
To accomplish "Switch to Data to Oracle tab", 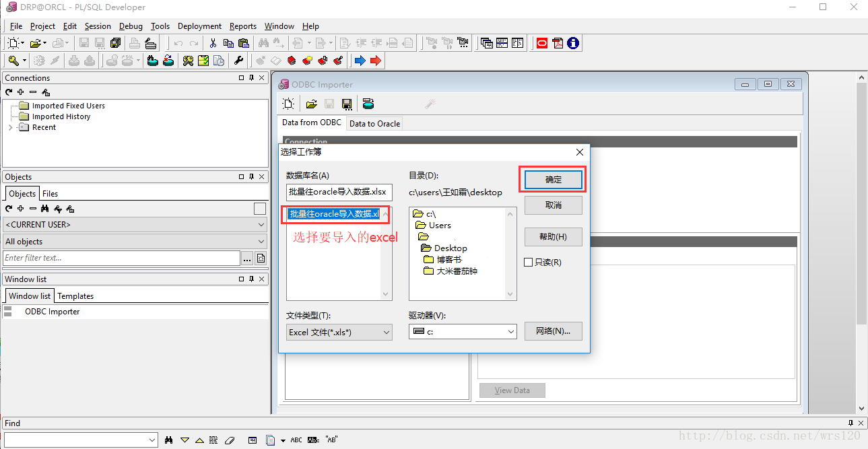I will click(374, 123).
